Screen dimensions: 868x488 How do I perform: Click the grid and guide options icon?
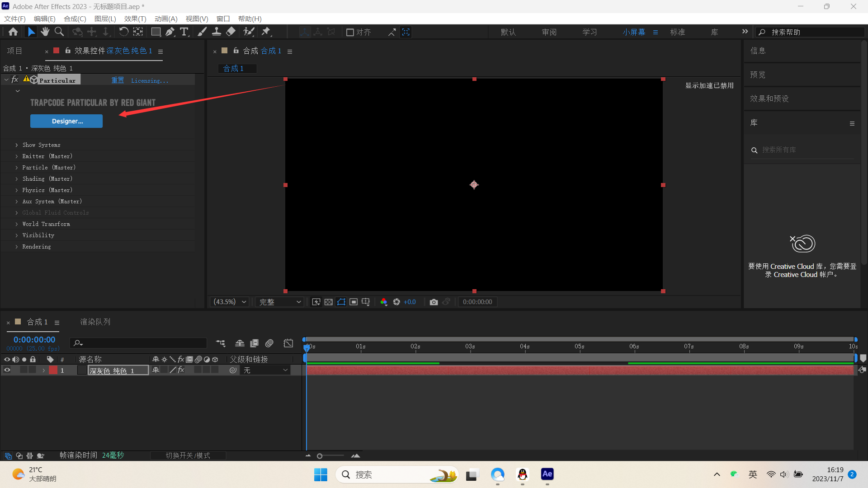point(366,302)
